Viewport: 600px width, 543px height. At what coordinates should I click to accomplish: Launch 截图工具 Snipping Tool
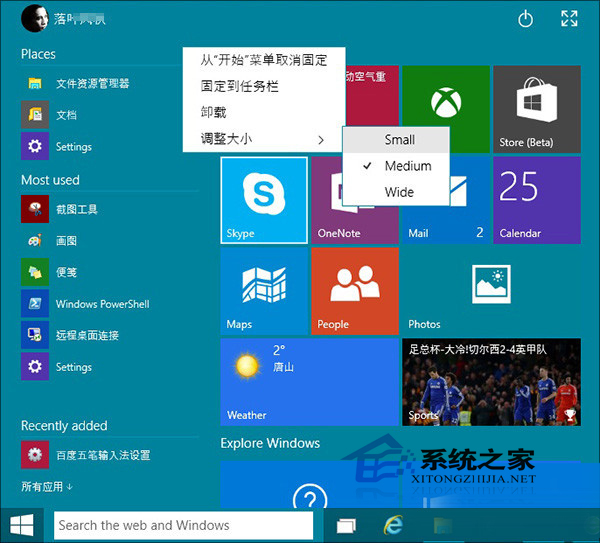109,209
